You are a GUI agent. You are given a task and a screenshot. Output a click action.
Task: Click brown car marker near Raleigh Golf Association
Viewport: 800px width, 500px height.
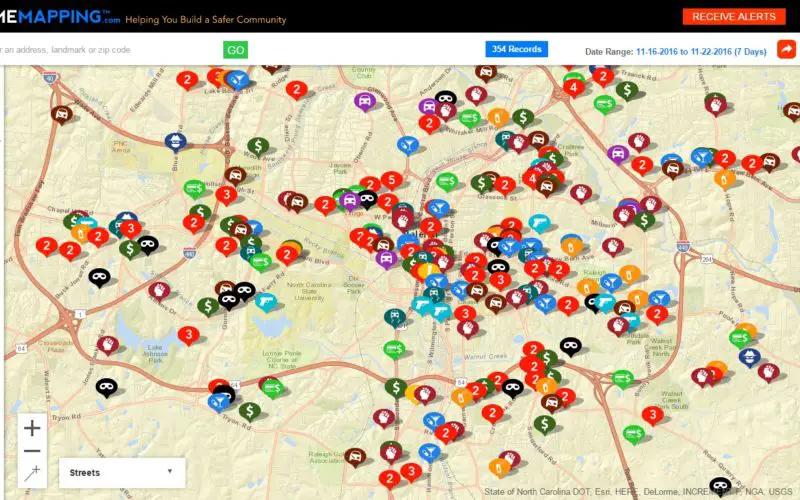355,457
